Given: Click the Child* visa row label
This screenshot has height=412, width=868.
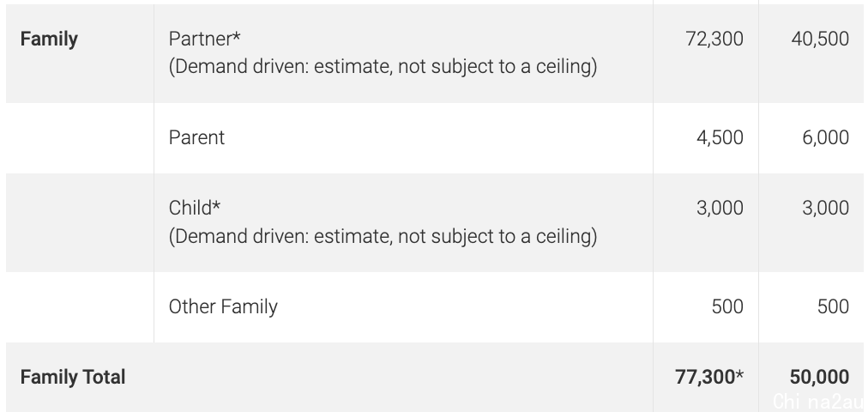Looking at the screenshot, I should point(195,209).
